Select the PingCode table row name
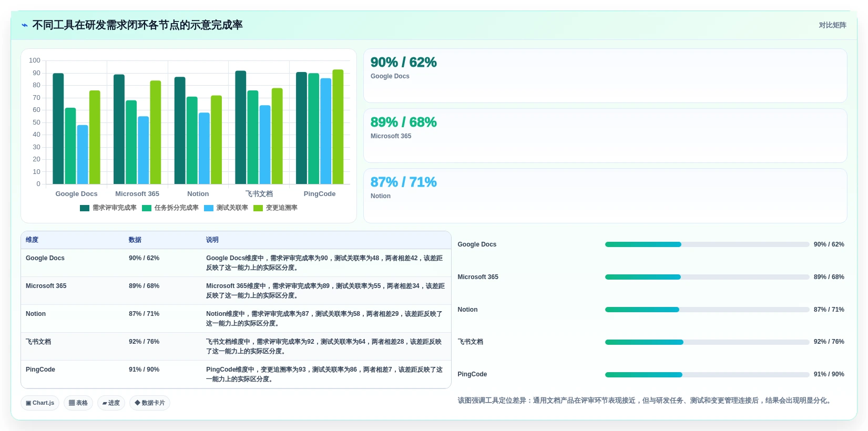 [x=40, y=370]
